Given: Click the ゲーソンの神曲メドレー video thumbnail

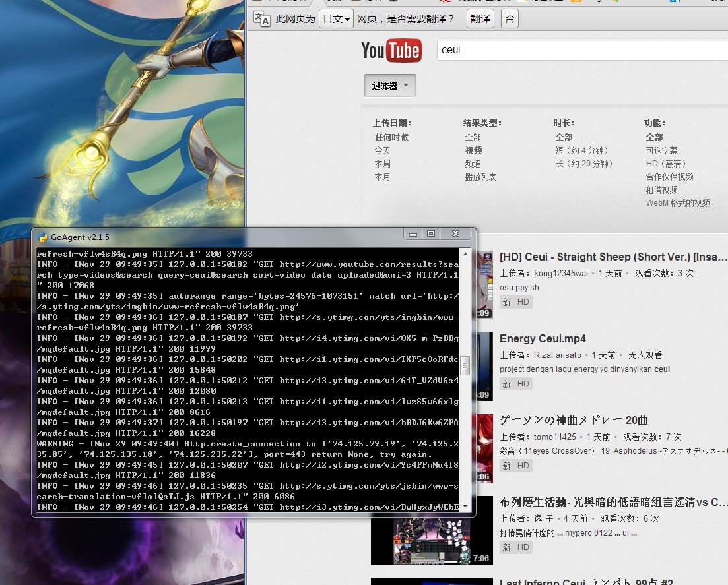Looking at the screenshot, I should click(x=484, y=448).
